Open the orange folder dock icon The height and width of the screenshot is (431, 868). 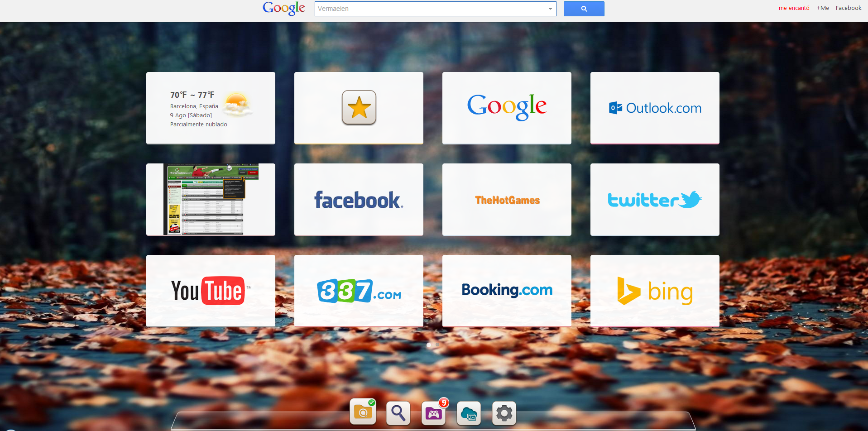(363, 412)
